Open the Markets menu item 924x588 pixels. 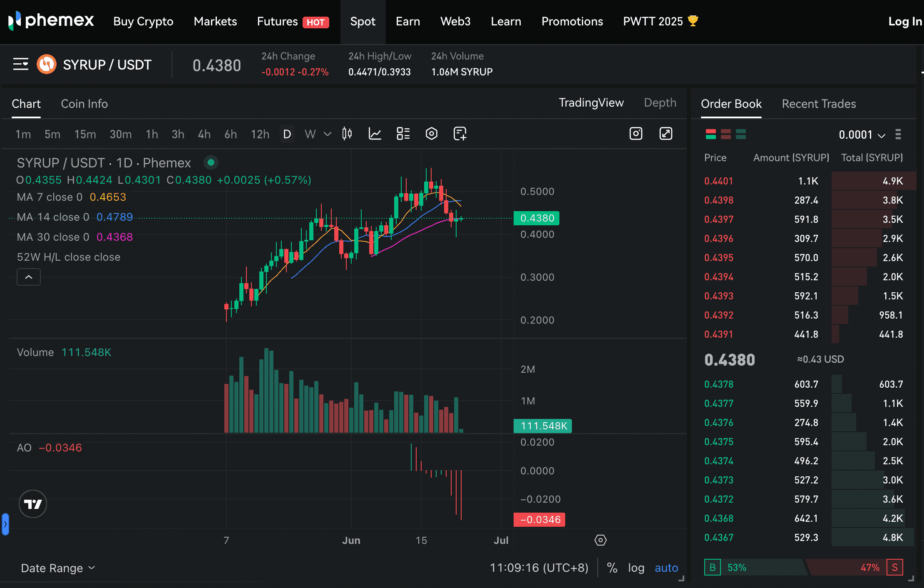click(x=215, y=22)
